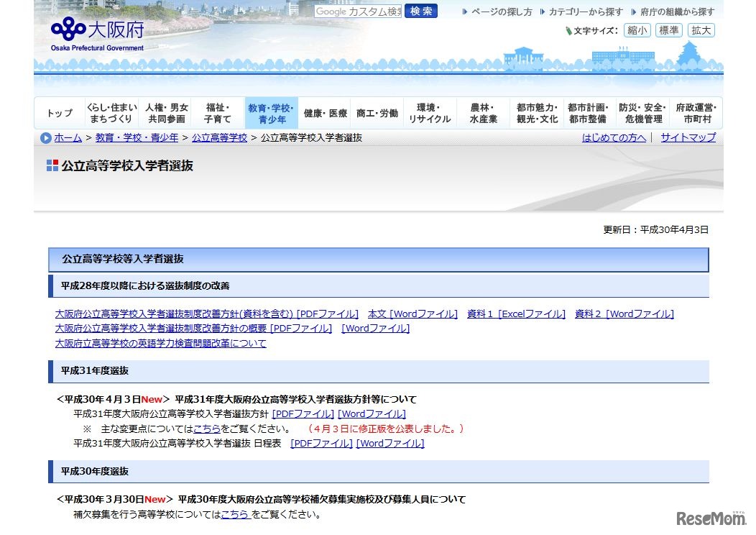The image size is (756, 535).
Task: Reset text size with 標準 button
Action: tap(668, 30)
